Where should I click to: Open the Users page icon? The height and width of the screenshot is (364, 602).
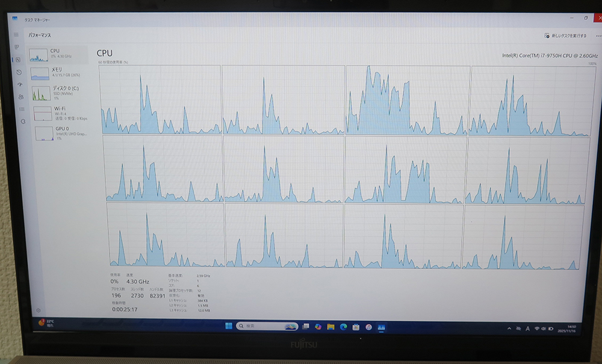click(x=20, y=97)
